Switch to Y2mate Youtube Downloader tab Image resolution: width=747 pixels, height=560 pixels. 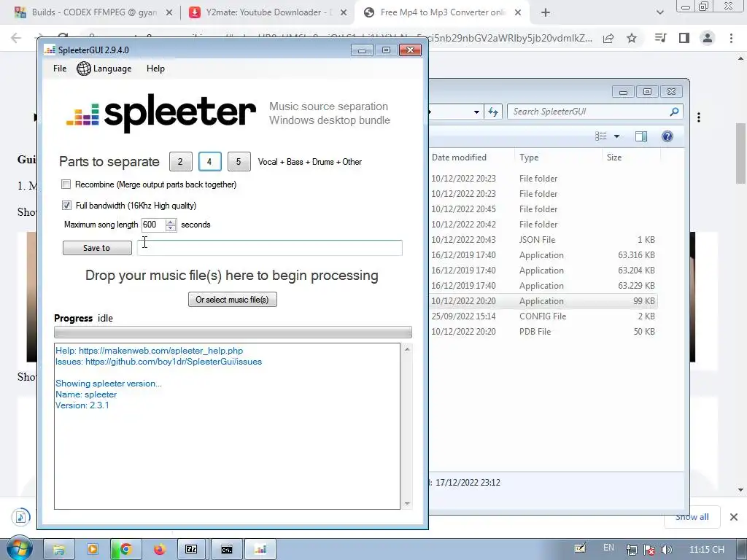268,12
